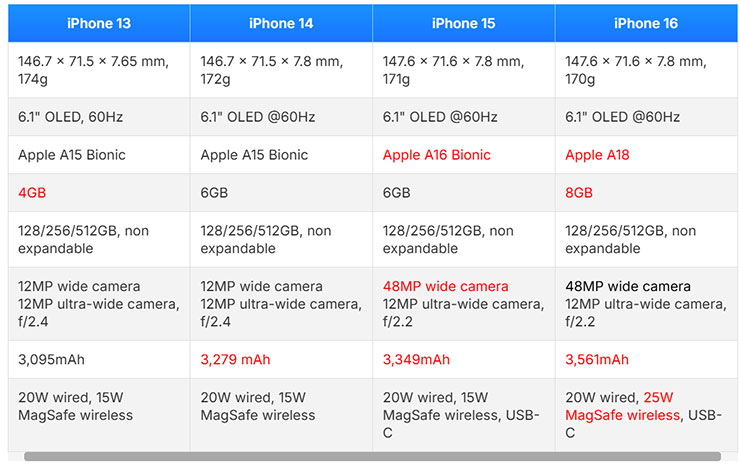Select the red 4GB RAM cell
The width and height of the screenshot is (740, 467).
(34, 193)
